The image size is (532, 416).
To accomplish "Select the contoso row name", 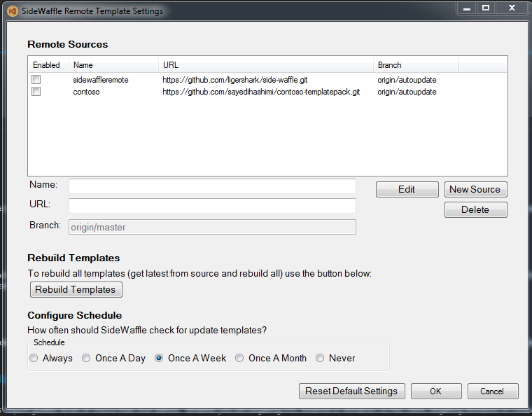I will pyautogui.click(x=87, y=92).
